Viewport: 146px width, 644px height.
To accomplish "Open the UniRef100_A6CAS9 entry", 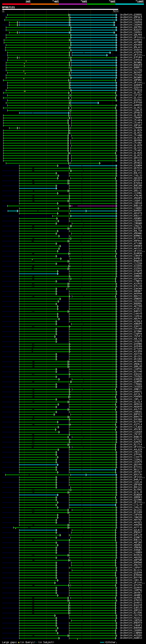I will [131, 178].
